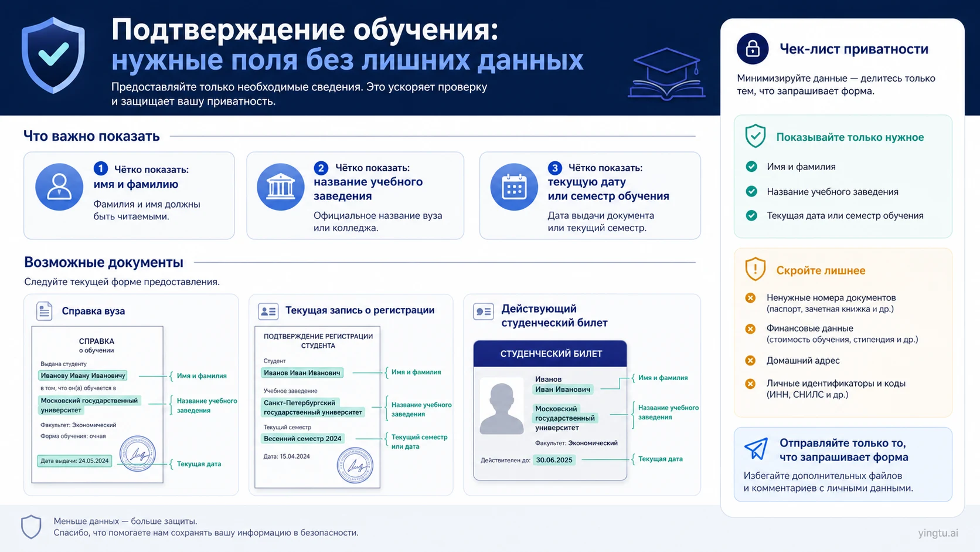980x552 pixels.
Task: Click the orange cross beside Личные идентификаторы и коды
Action: [750, 384]
